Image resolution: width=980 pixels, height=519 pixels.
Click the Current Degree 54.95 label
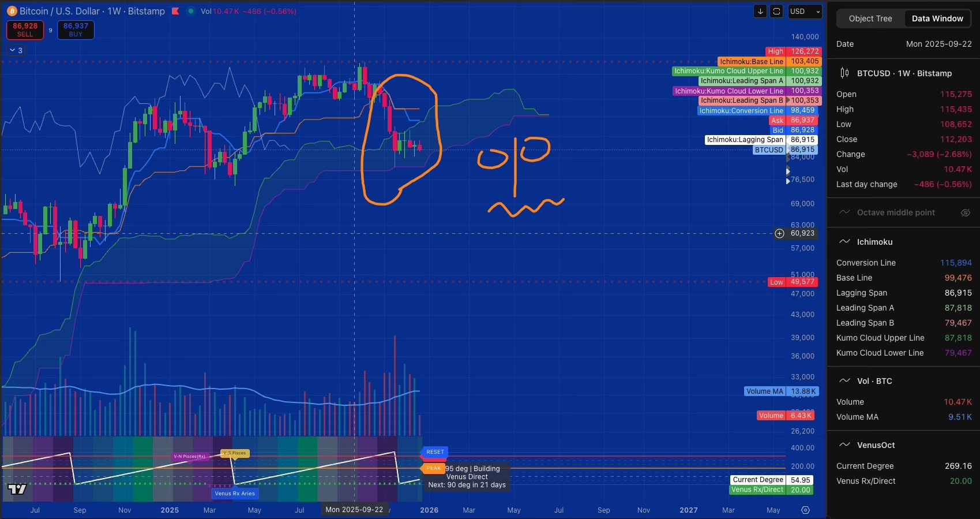772,480
